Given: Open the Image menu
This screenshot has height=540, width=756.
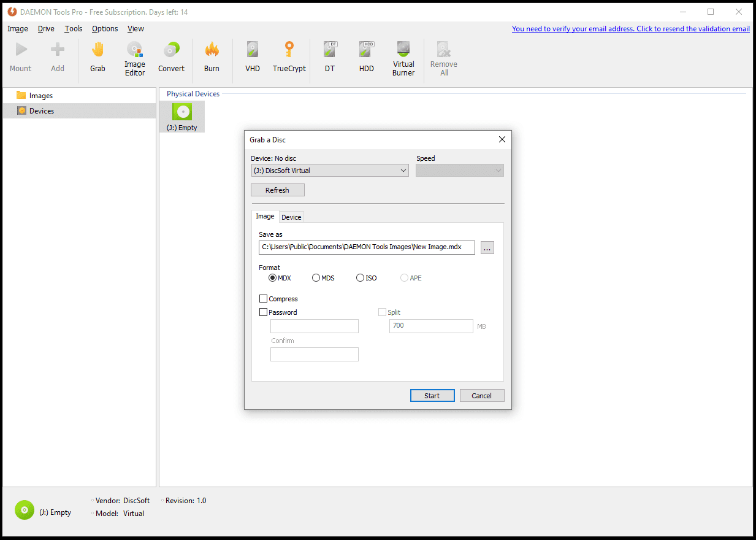Looking at the screenshot, I should 18,28.
